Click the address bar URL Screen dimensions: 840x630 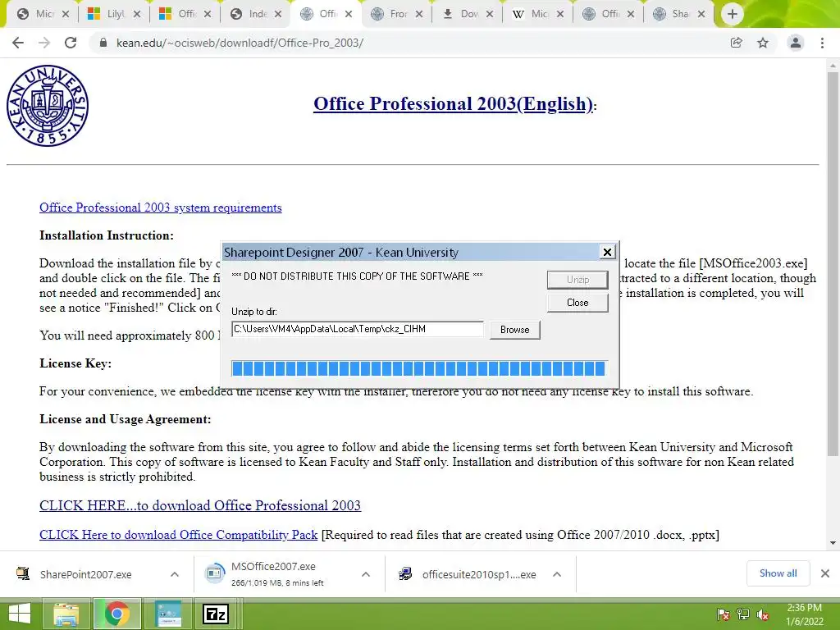click(x=240, y=43)
